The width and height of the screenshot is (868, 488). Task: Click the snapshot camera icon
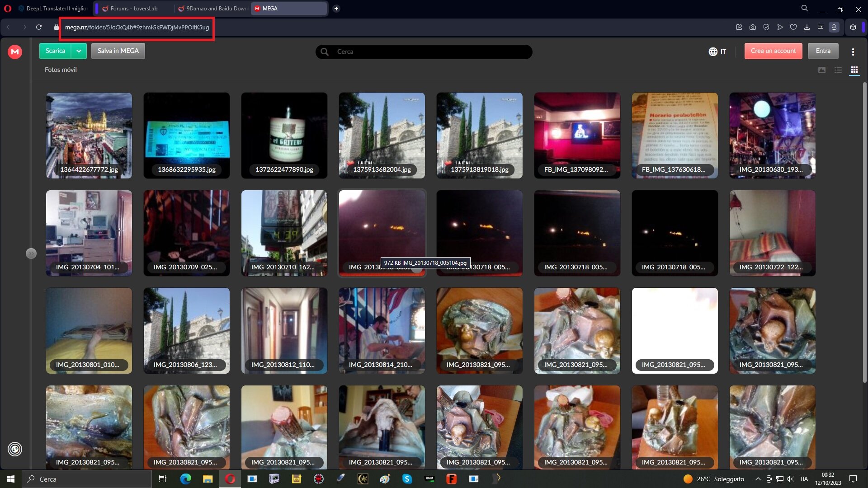point(753,27)
